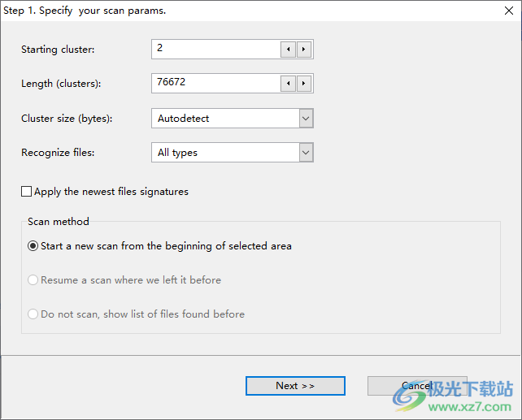This screenshot has height=420, width=522.
Task: Enable Apply the newest files signatures
Action: [x=26, y=192]
